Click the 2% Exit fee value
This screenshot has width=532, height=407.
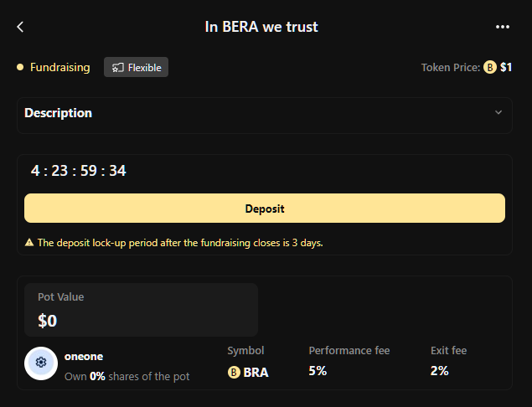(439, 371)
